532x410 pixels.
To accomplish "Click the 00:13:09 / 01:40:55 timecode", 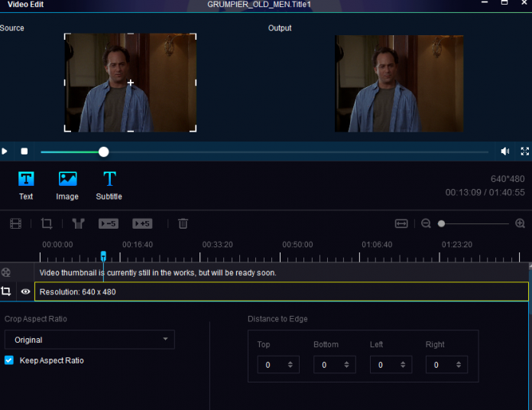I will 485,193.
